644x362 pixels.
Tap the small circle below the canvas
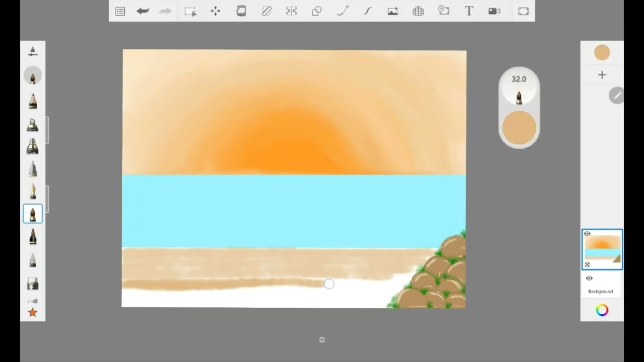[322, 340]
